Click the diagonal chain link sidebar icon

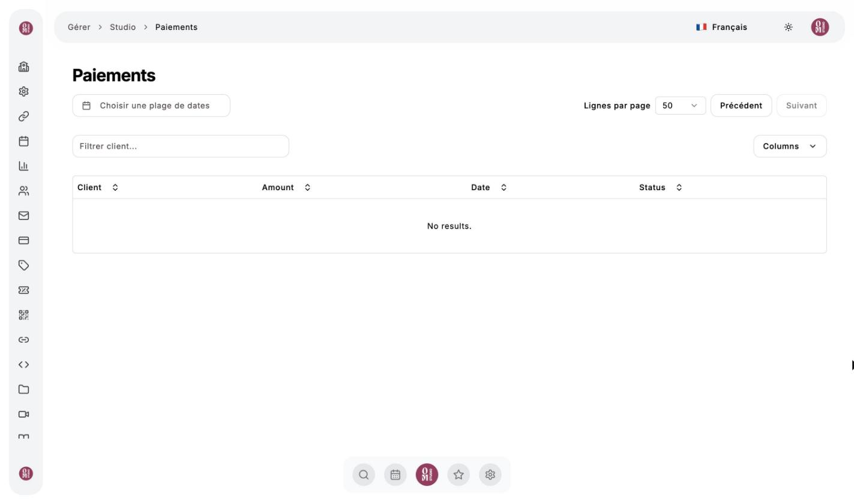tap(24, 116)
